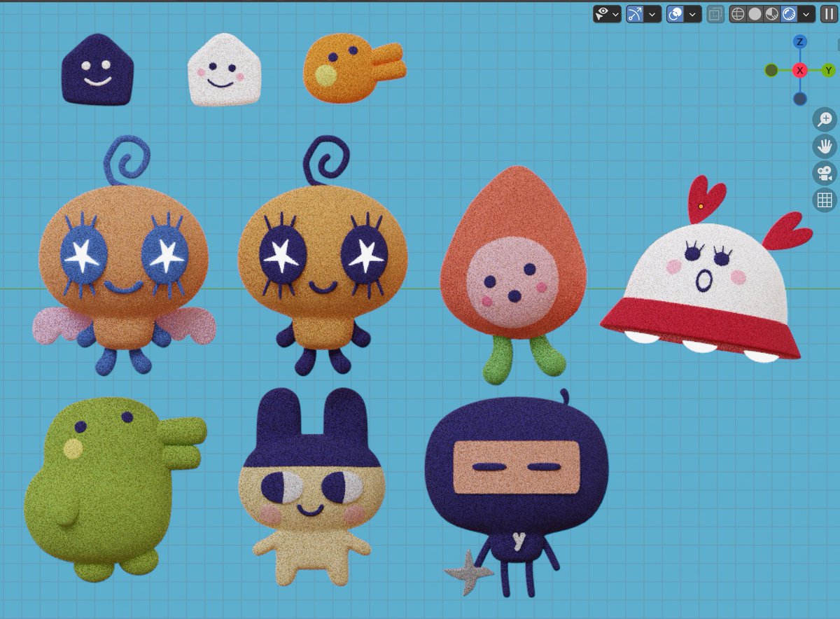840x619 pixels.
Task: Select the winged orange star-eyed character
Action: pyautogui.click(x=123, y=256)
